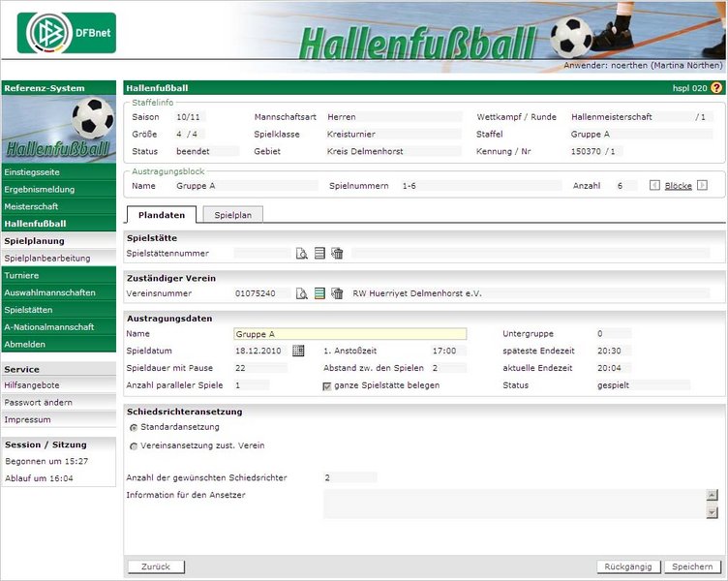Click the Zurück button
Image resolution: width=728 pixels, height=581 pixels.
coord(155,567)
